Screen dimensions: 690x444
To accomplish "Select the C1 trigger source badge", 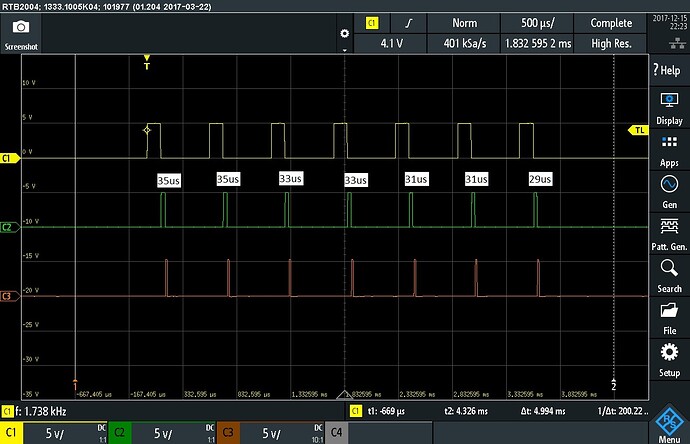I will pos(372,23).
